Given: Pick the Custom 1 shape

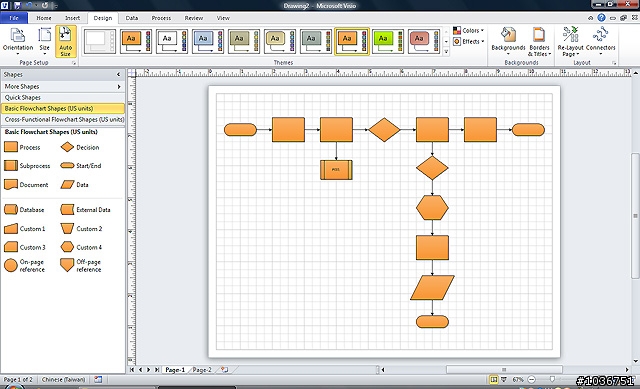Looking at the screenshot, I should [x=24, y=229].
